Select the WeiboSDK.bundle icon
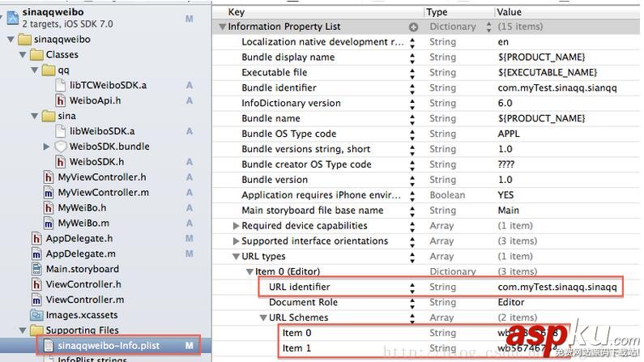This screenshot has height=362, width=644. 61,147
